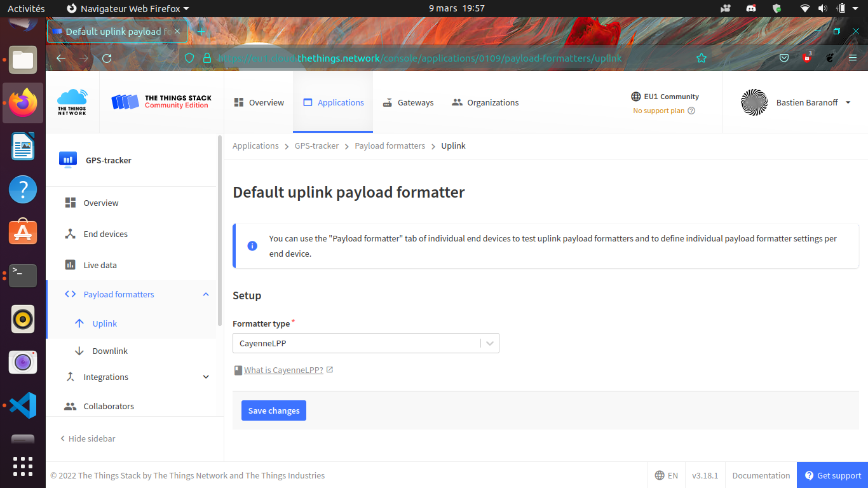Image resolution: width=868 pixels, height=488 pixels.
Task: Select Uplink sidebar sub-item
Action: click(x=131, y=323)
